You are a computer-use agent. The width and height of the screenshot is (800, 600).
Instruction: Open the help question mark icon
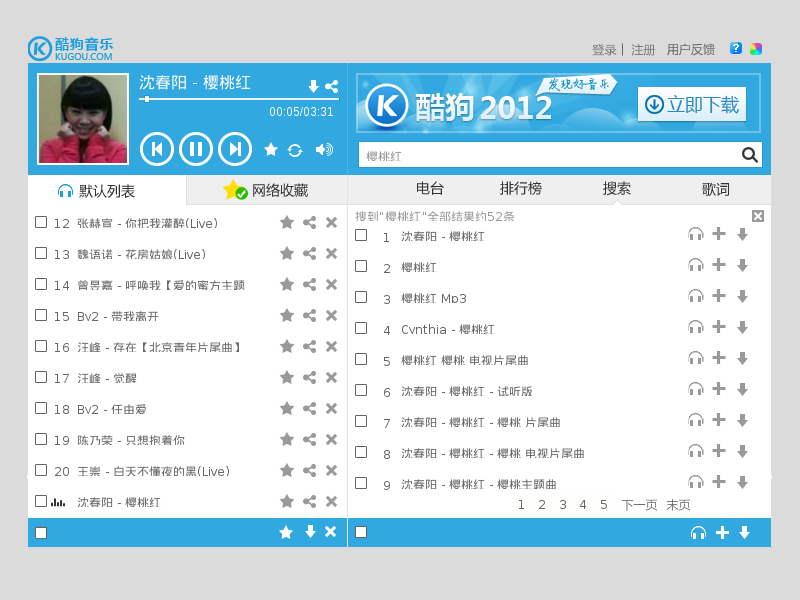tap(736, 48)
